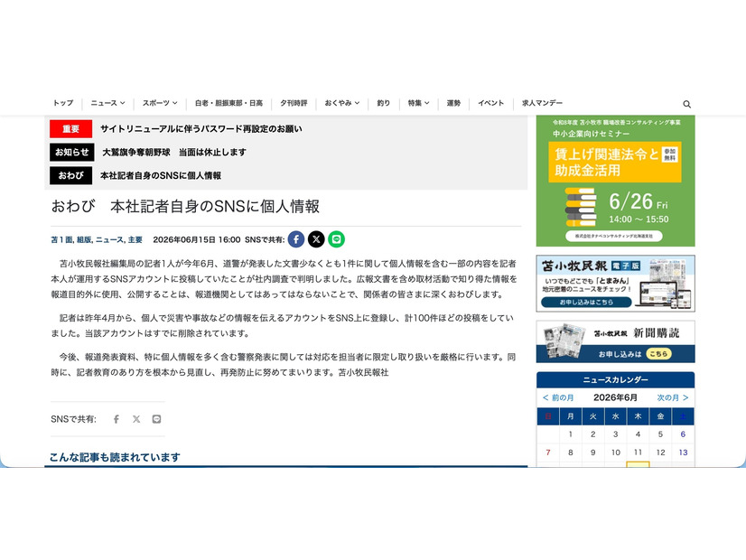Click gray X icon below article

tap(136, 419)
